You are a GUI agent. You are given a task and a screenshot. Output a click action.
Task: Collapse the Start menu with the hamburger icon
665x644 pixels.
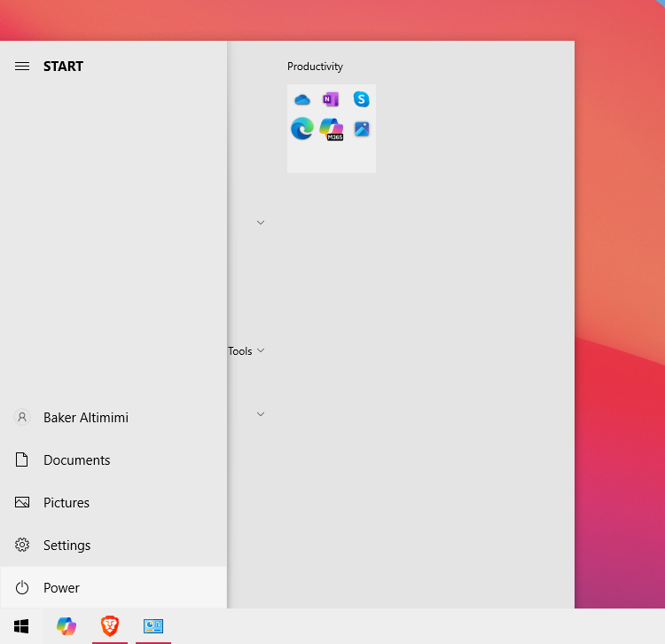(22, 67)
